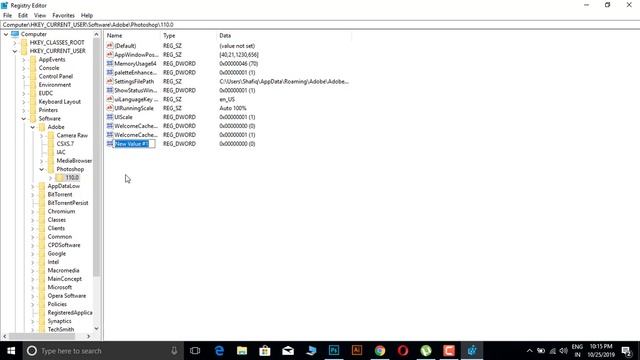Click the SettingsFilePath string icon
640x360 pixels.
[110, 81]
